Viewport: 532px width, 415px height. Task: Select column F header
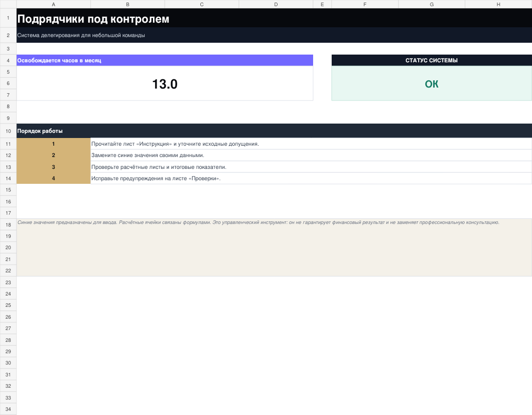coord(365,4)
